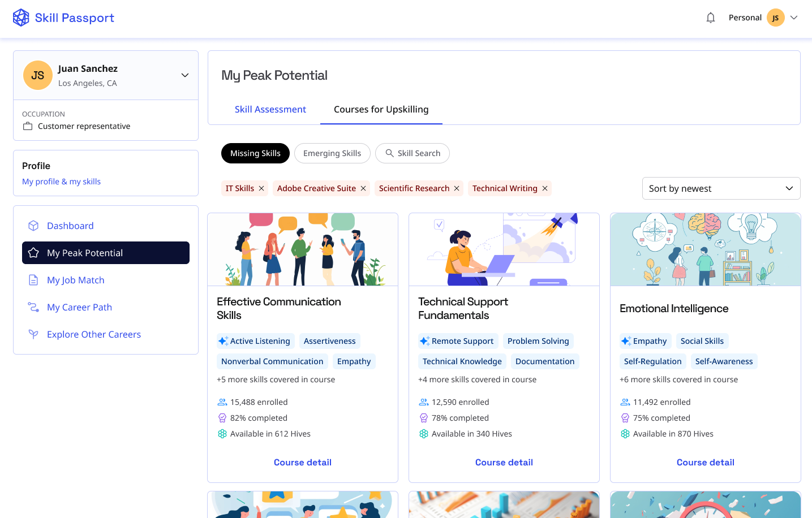
Task: Click '+6 more skills covered in course' text
Action: click(679, 379)
